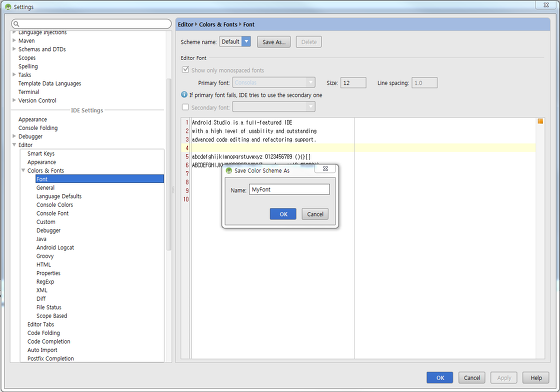Screen dimensions: 560x392
Task: Open Auto Import settings
Action: click(x=42, y=350)
